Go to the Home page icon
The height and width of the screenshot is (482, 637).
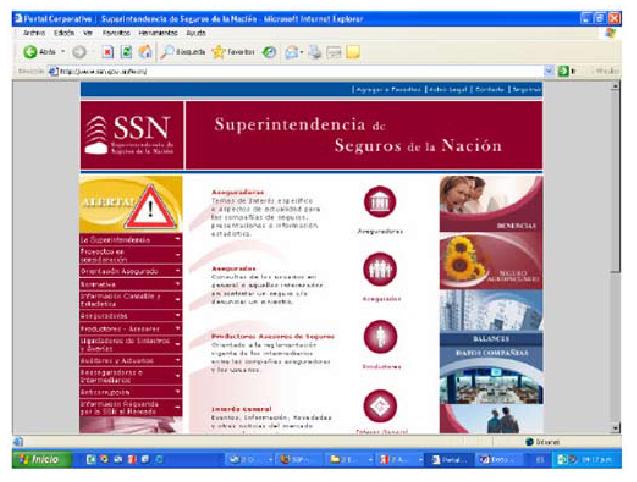pos(145,52)
